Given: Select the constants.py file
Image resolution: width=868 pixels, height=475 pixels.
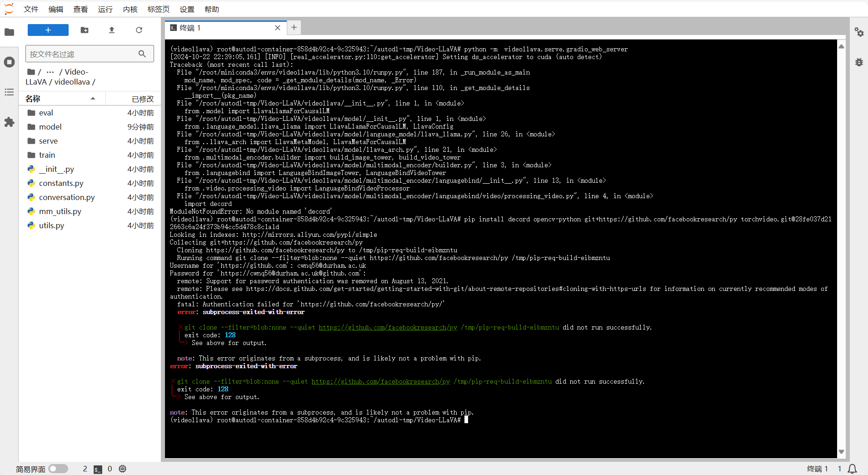Looking at the screenshot, I should pyautogui.click(x=90, y=183).
